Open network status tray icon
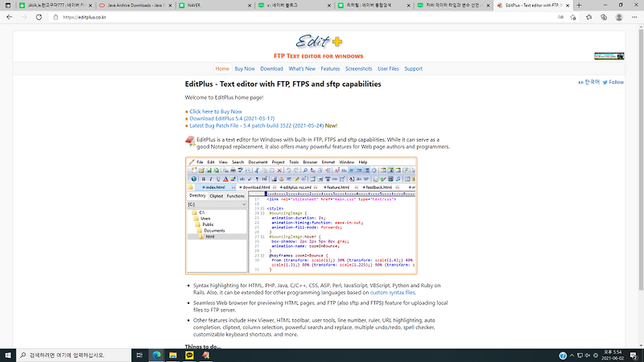 coord(580,356)
